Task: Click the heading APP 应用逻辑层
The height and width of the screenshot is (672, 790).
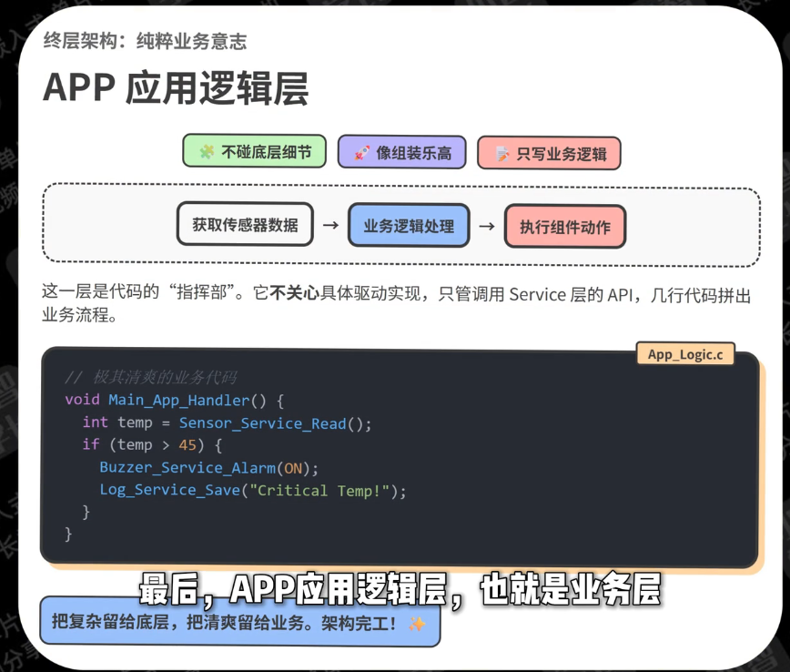Action: (x=176, y=88)
